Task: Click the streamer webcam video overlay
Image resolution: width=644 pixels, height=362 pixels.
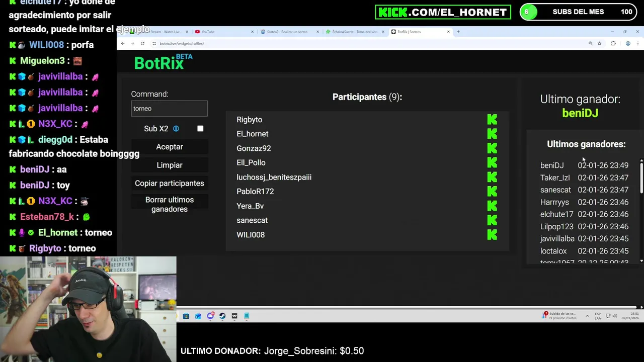Action: point(88,309)
